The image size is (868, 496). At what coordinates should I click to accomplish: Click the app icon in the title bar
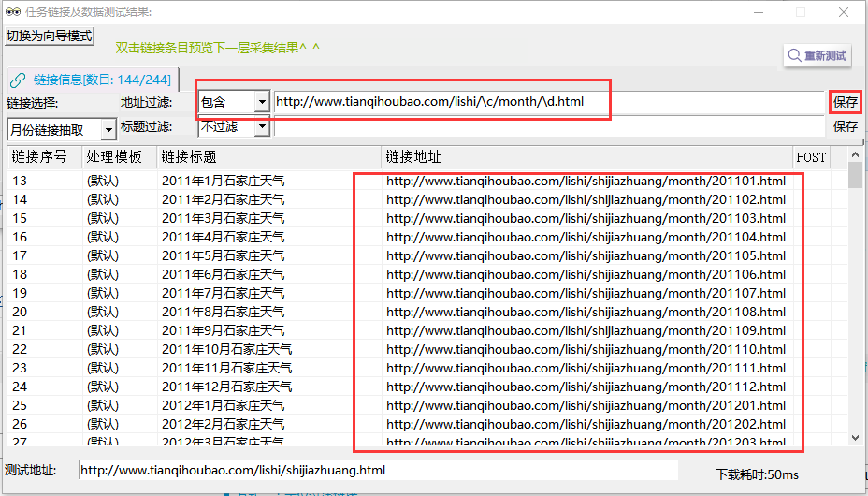pyautogui.click(x=12, y=11)
